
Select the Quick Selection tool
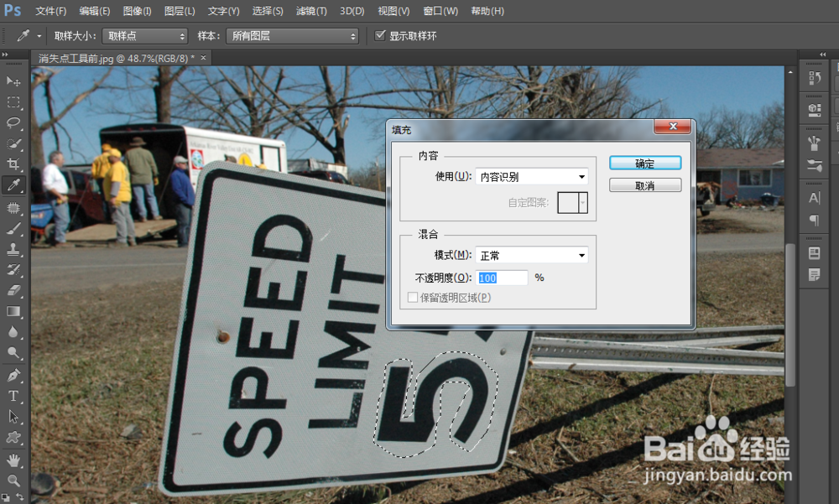pos(13,143)
